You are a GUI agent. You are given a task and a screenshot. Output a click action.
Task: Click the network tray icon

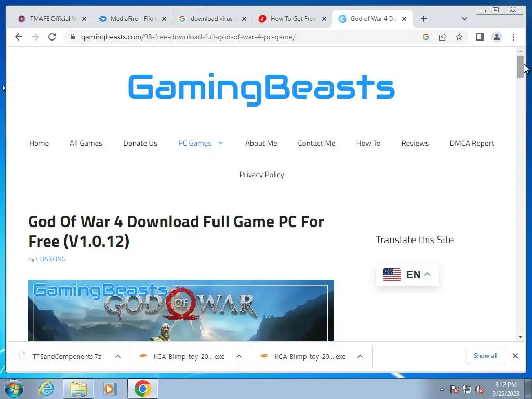click(467, 389)
